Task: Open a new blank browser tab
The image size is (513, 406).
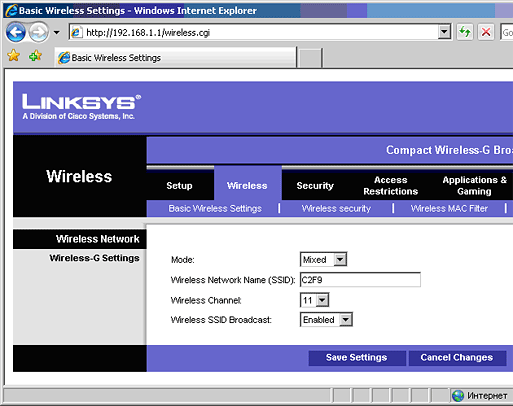Action: coord(310,58)
